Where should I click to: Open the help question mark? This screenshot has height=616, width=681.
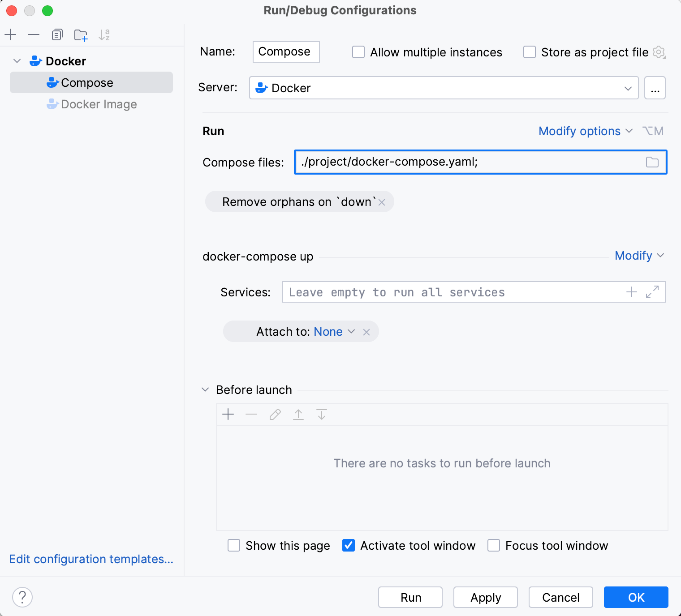(x=22, y=597)
